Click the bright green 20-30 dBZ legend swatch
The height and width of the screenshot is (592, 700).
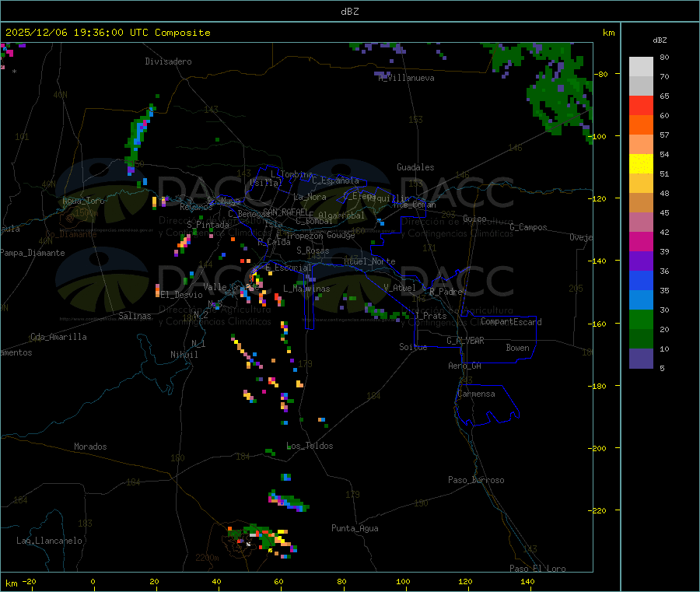[641, 319]
